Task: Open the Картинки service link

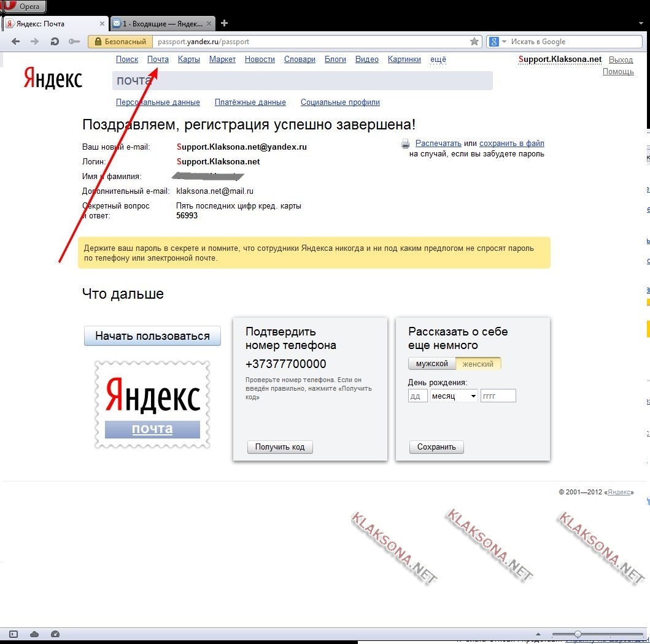Action: coord(404,59)
